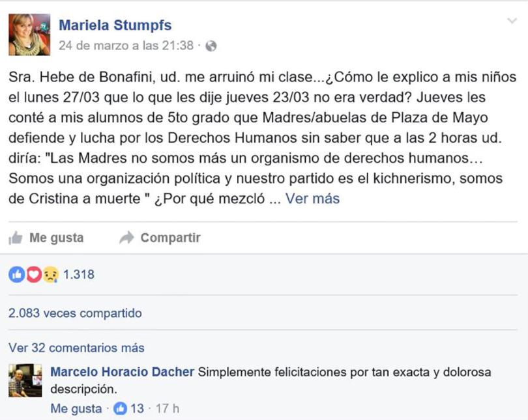528x420 pixels.
Task: Open the 24 de marzo timestamp link
Action: [x=126, y=46]
